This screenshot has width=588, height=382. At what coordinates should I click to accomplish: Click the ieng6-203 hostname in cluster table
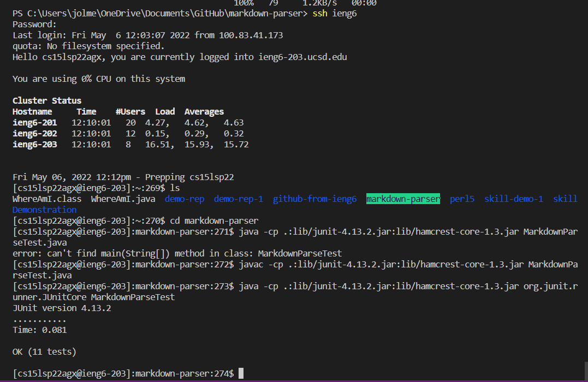click(34, 145)
